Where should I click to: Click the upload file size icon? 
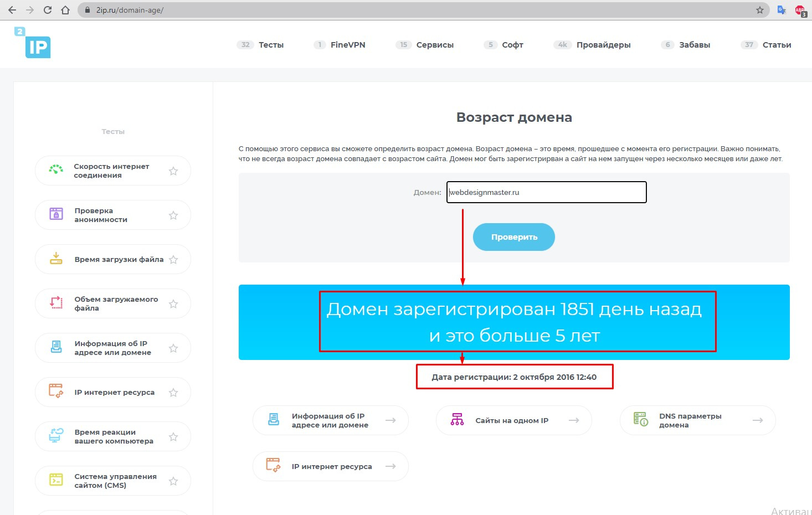(x=56, y=303)
